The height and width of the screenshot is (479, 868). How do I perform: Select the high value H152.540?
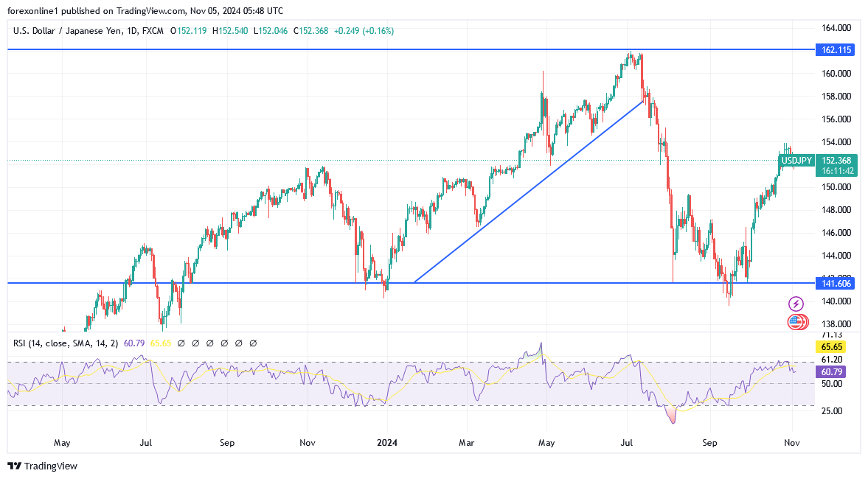coord(230,31)
